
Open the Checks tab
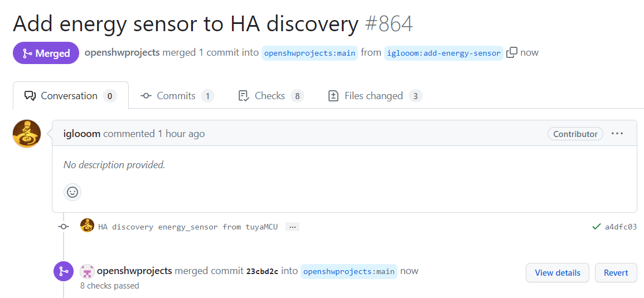271,96
